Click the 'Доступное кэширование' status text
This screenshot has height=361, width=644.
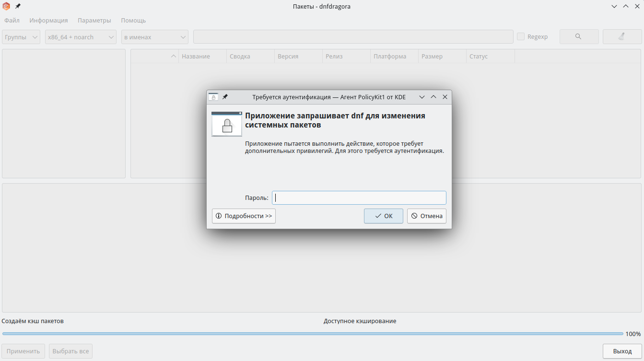[360, 321]
